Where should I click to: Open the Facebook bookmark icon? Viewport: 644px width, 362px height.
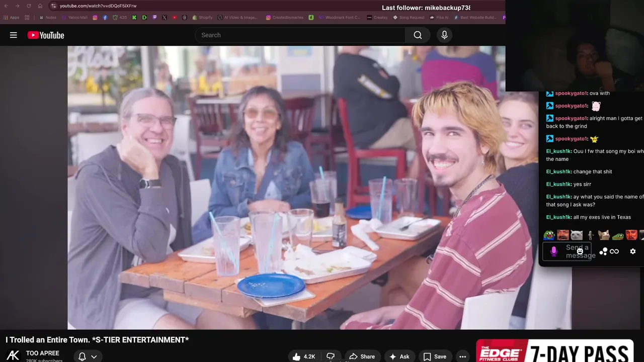105,17
